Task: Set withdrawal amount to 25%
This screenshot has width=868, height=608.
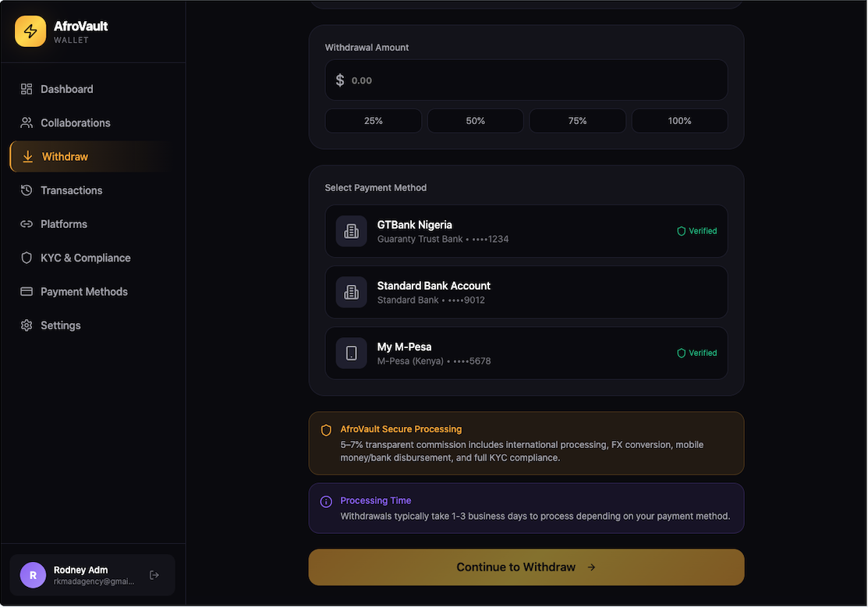Action: click(374, 121)
